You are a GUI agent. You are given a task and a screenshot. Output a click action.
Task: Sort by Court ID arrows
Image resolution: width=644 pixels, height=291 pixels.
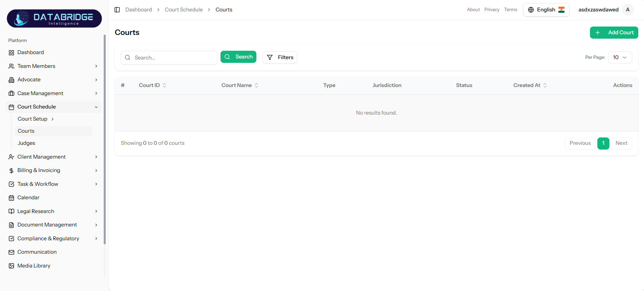point(164,85)
